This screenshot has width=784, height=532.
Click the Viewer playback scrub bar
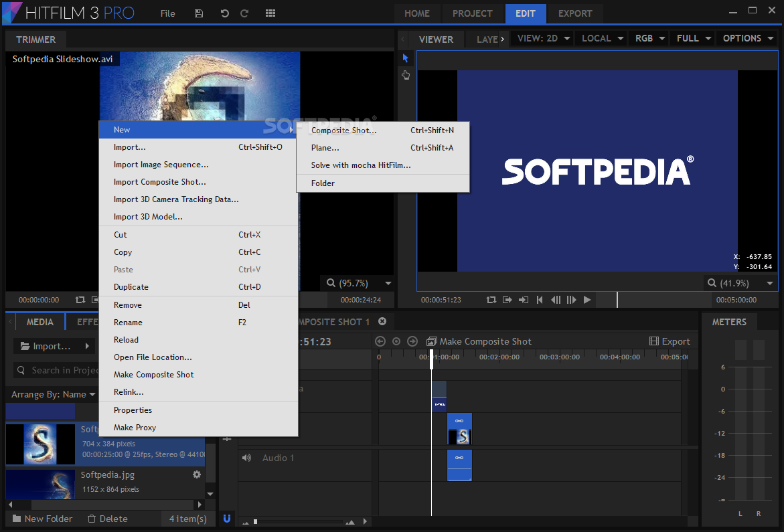coord(655,300)
